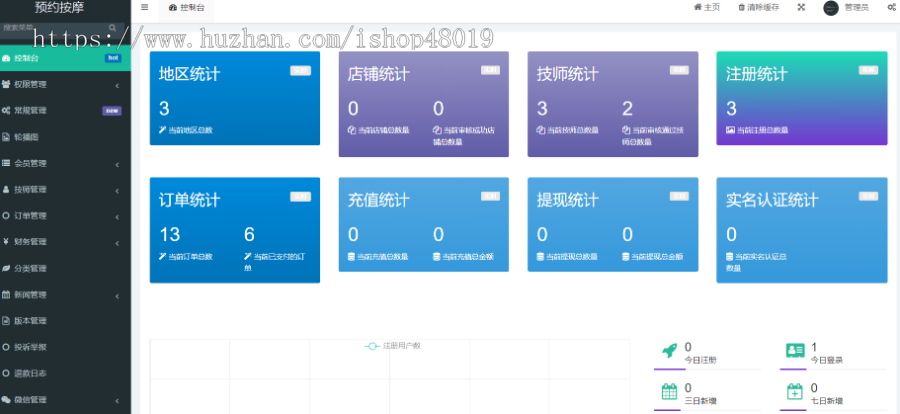Viewport: 900px width, 414px height.
Task: Open the 提现统计 card
Action: tap(613, 225)
